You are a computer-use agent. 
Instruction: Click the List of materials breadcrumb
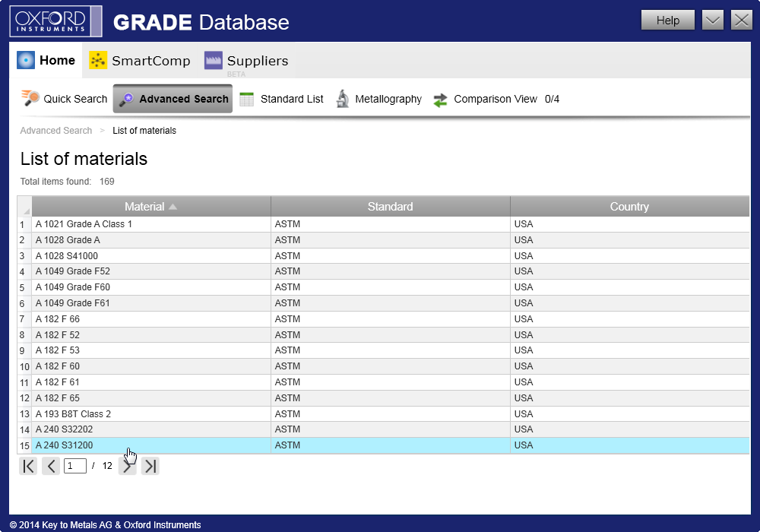[x=144, y=130]
